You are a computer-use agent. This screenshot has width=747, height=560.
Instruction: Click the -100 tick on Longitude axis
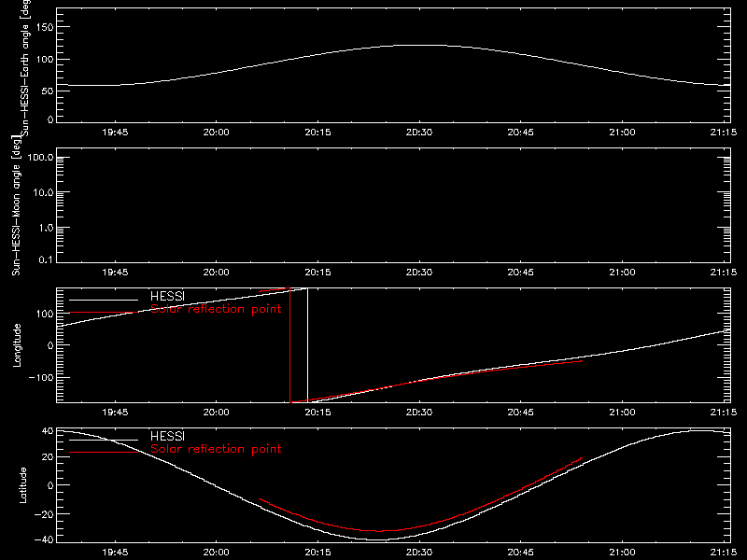[42, 377]
